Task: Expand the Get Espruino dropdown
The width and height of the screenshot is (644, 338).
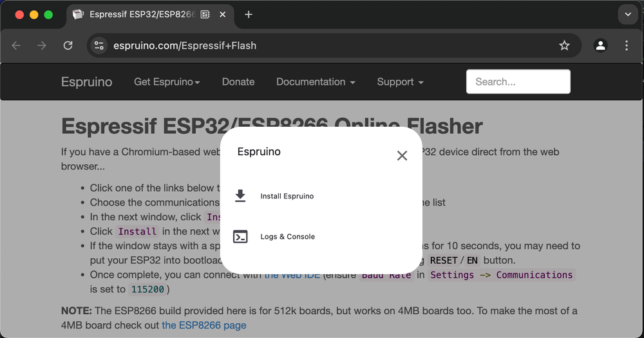Action: pos(167,82)
